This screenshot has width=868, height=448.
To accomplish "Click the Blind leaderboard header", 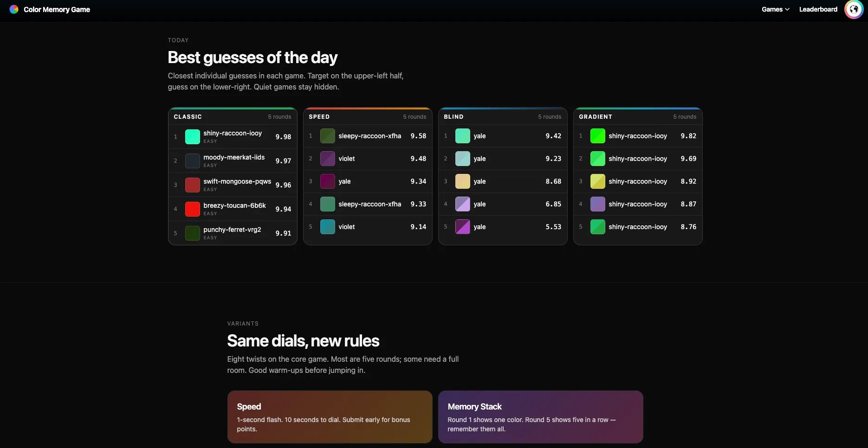I will pyautogui.click(x=453, y=117).
